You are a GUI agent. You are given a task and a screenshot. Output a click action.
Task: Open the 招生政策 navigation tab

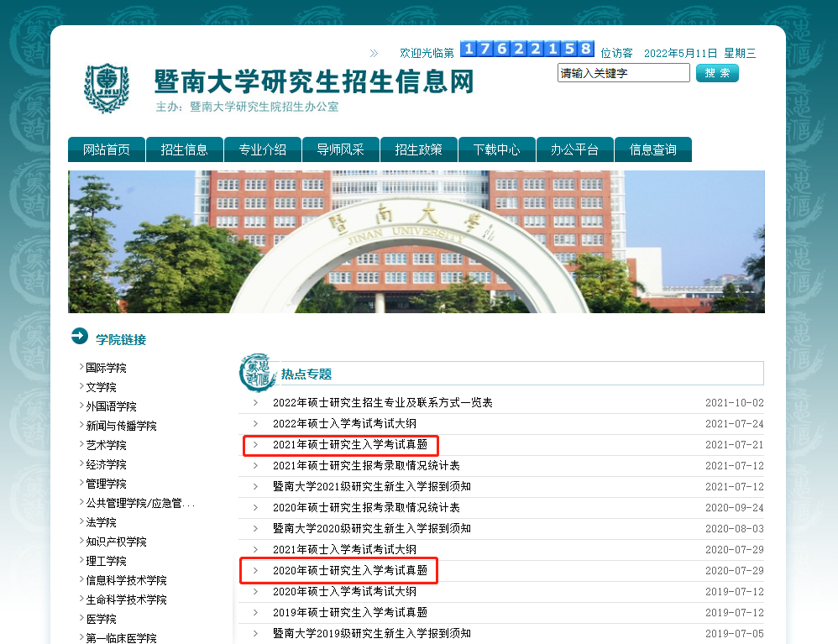tap(418, 149)
